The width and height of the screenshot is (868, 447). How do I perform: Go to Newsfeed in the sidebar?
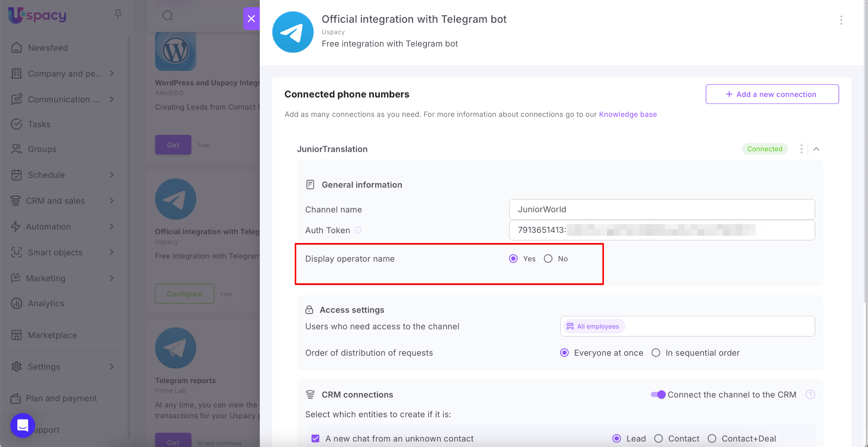47,47
